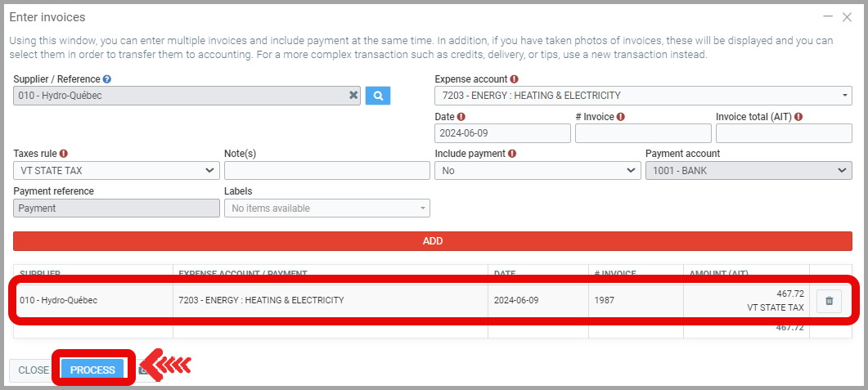Open the Labels dropdown
Viewport: 868px width, 390px height.
coord(326,208)
